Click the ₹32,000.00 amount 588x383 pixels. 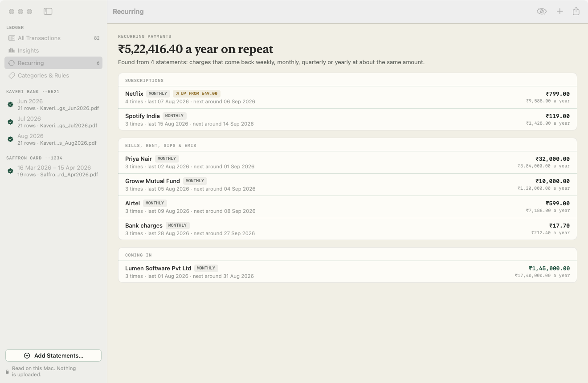click(552, 159)
